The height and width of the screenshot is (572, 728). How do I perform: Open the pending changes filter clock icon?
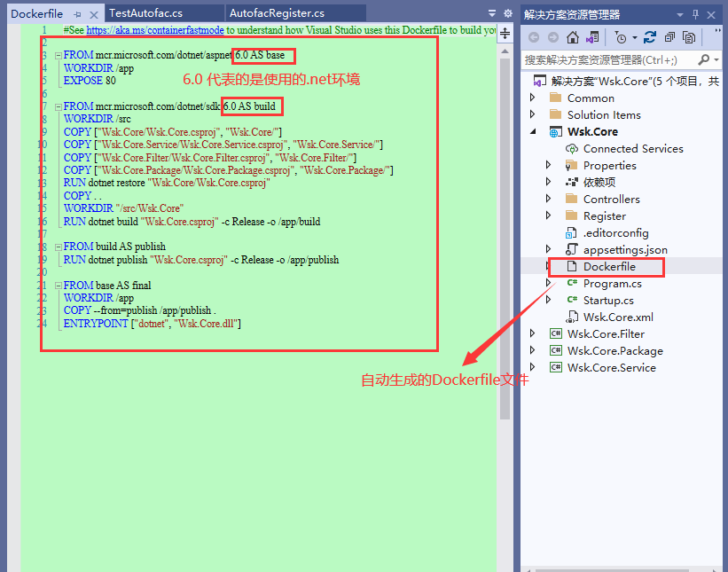click(621, 37)
